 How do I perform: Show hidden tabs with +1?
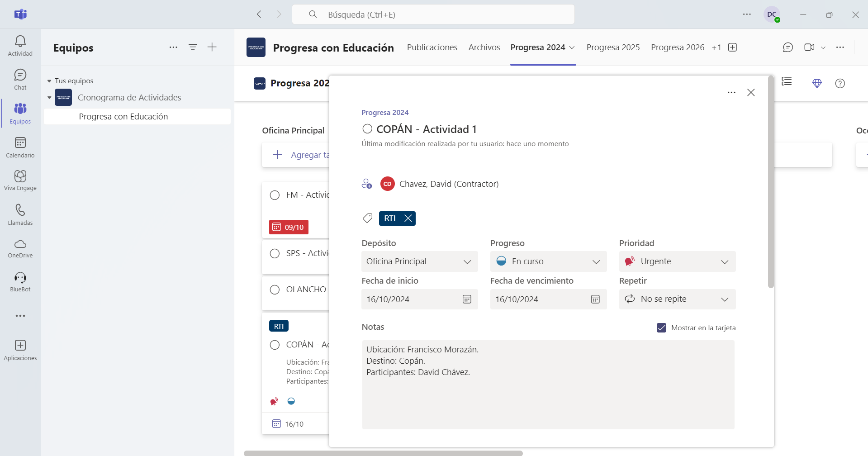tap(716, 47)
